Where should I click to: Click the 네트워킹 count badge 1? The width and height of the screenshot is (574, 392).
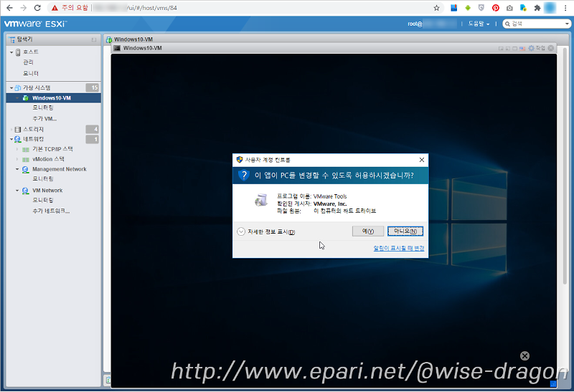[x=93, y=139]
